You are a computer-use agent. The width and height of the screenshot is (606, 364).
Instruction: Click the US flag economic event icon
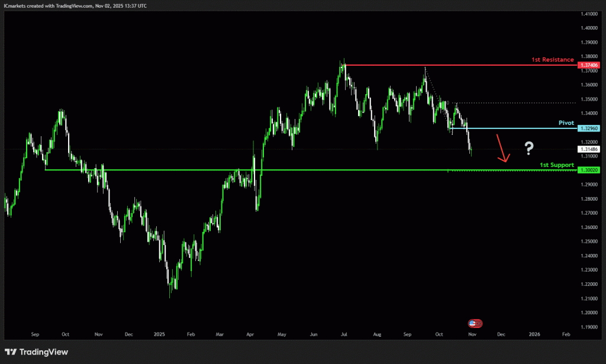[475, 323]
